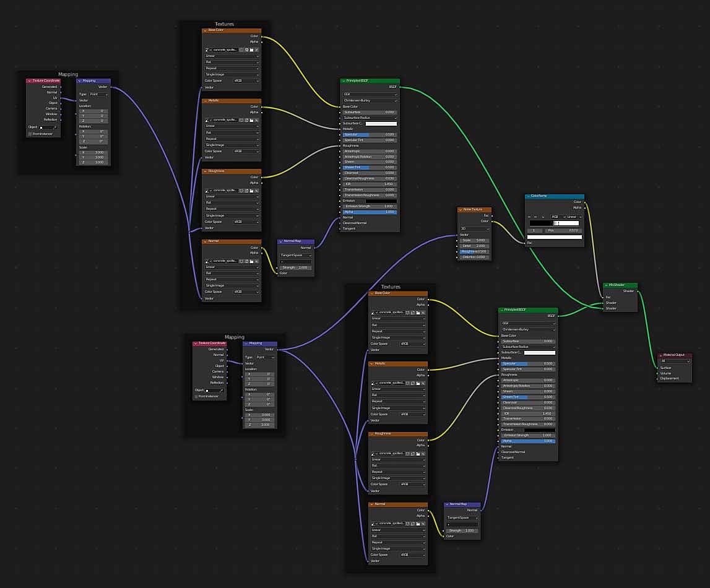This screenshot has height=588, width=710.
Task: Open image browse icon in upper Normal texture node
Action: (208, 261)
